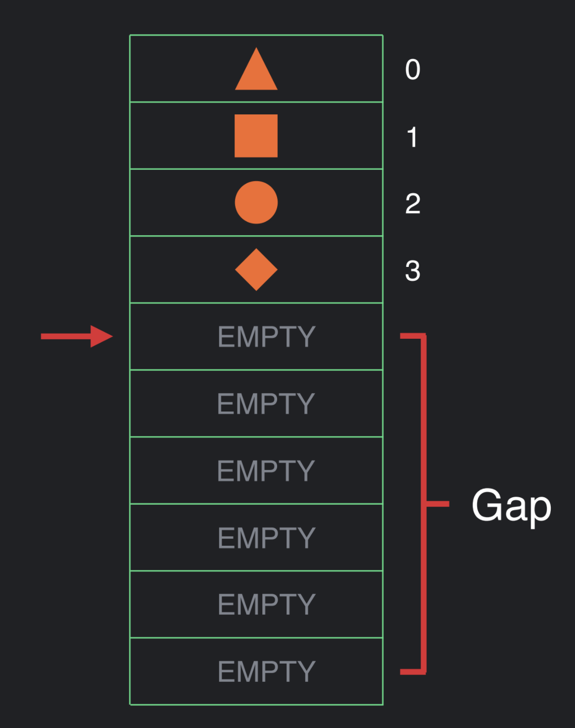Click the red Gap bracket
Viewport: 575px width, 728px height.
tap(425, 504)
